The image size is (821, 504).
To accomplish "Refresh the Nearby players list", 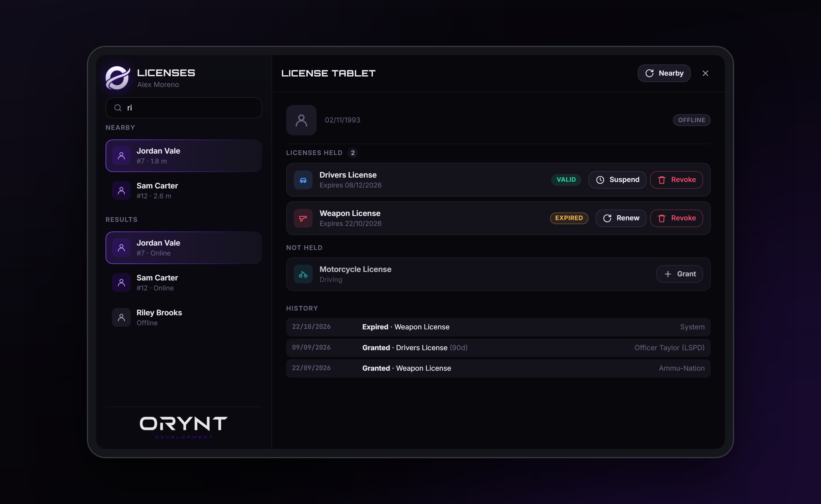I will [664, 73].
